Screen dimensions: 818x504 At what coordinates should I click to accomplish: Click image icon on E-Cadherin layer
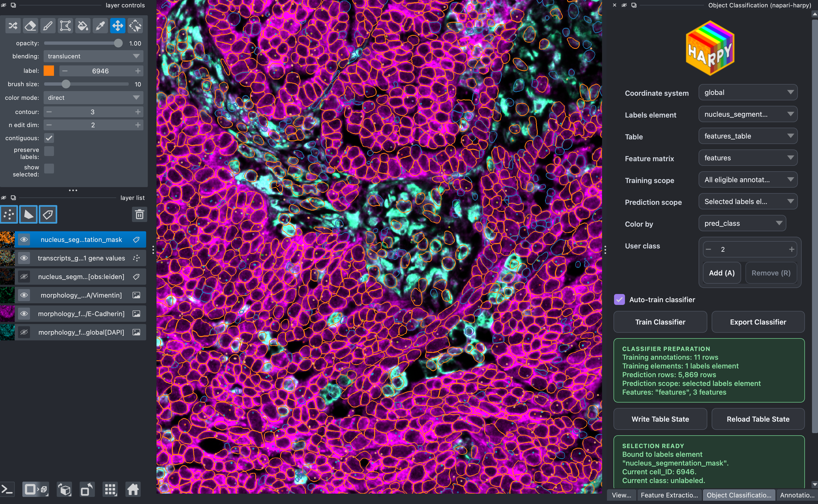point(136,314)
